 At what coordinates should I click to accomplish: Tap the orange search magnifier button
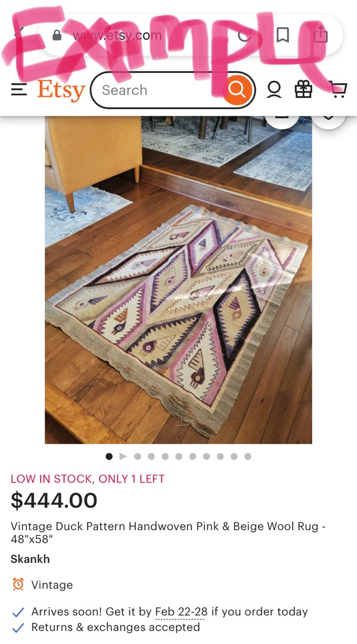click(x=237, y=89)
